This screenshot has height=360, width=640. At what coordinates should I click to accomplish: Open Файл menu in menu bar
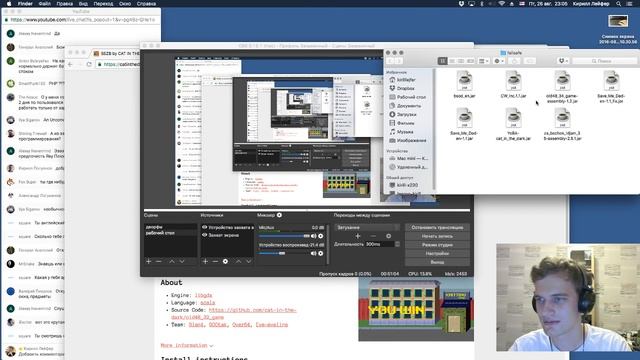44,4
